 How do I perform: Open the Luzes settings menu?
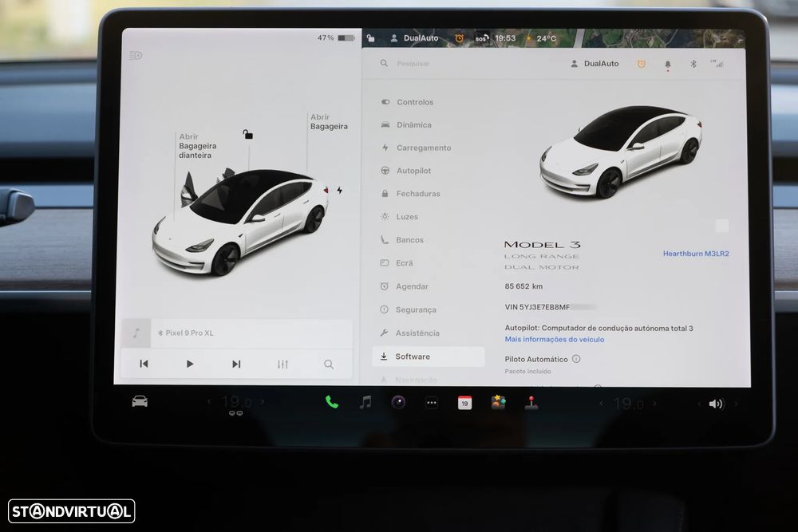click(x=400, y=217)
